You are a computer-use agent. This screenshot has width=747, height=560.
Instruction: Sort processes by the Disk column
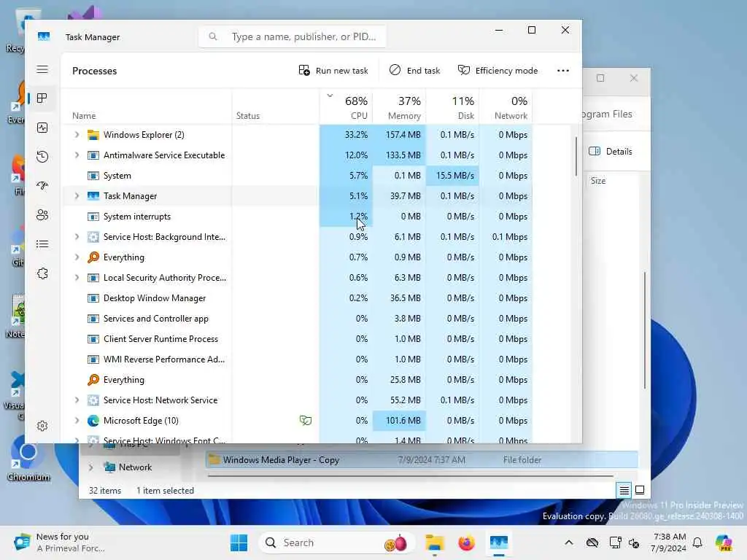(x=453, y=108)
